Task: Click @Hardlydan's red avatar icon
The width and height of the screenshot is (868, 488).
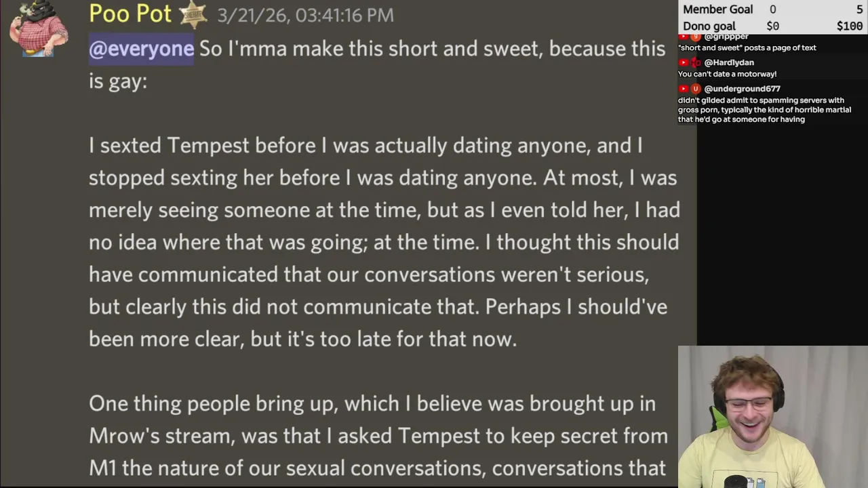Action: pyautogui.click(x=695, y=62)
